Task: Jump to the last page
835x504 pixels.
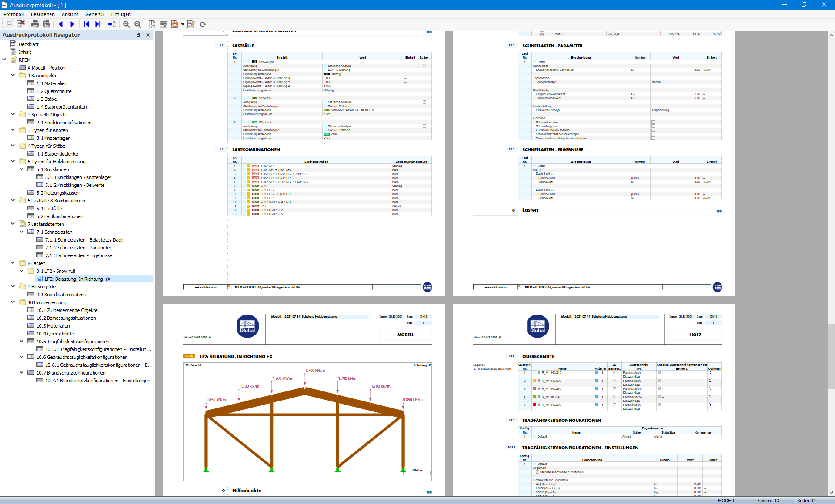Action: 98,24
